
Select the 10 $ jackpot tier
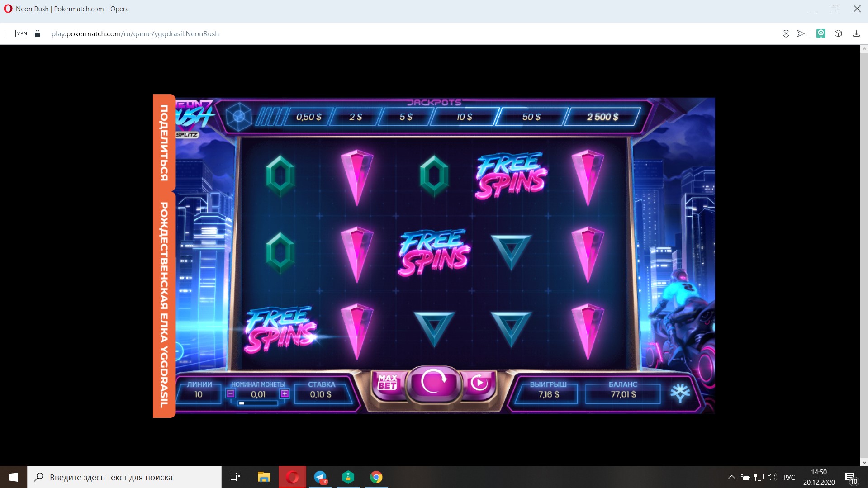point(464,117)
